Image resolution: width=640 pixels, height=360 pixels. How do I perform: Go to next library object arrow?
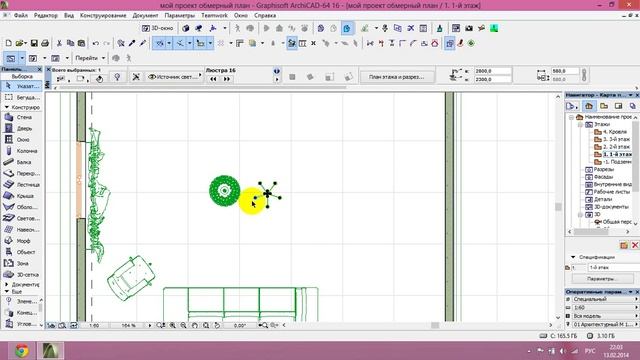[227, 79]
